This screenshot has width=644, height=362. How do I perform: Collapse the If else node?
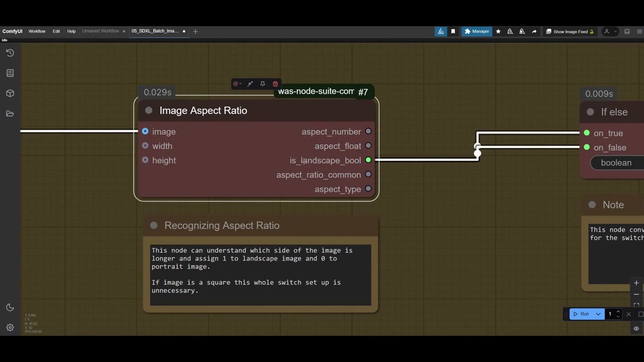coord(591,112)
